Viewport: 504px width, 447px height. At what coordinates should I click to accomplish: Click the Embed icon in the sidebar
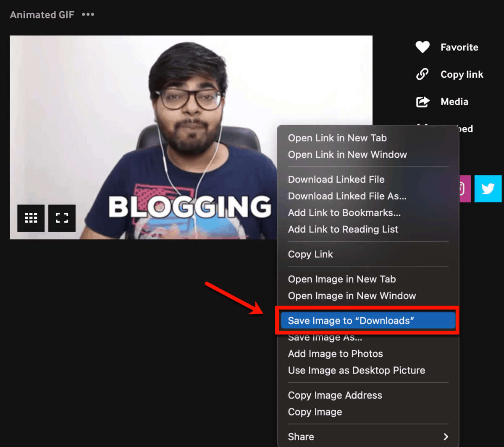[x=423, y=129]
